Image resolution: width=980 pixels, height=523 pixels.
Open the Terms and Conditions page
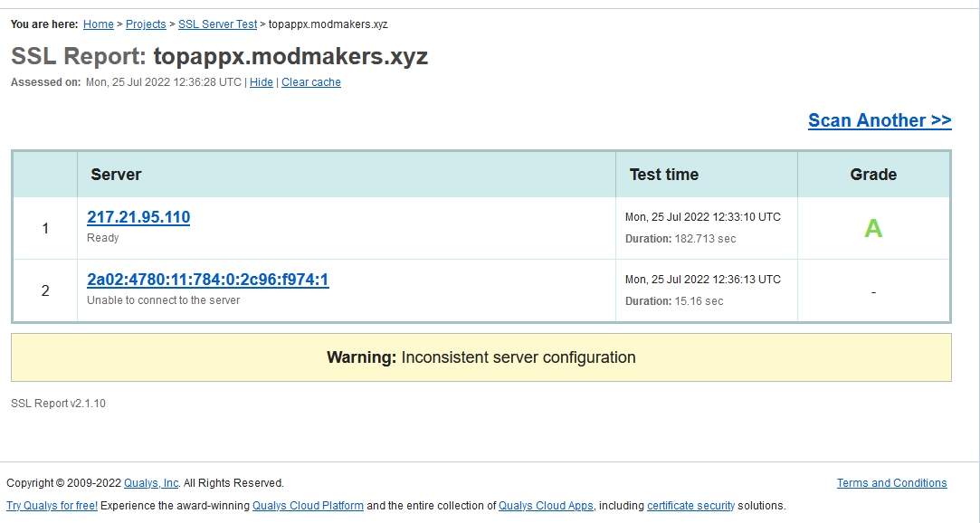coord(891,483)
